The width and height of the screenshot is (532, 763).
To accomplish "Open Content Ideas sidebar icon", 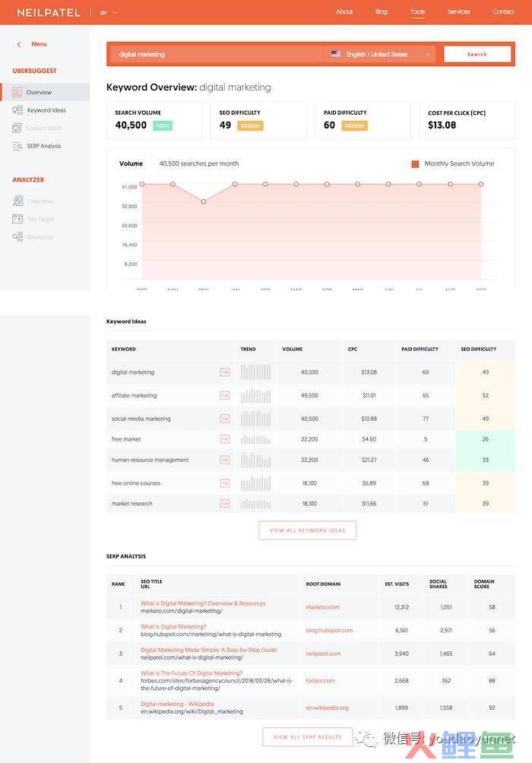I will 17,128.
